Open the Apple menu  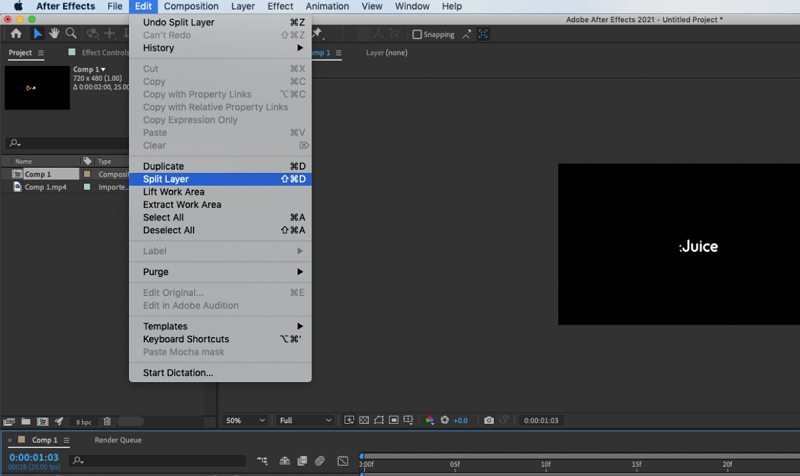[18, 6]
